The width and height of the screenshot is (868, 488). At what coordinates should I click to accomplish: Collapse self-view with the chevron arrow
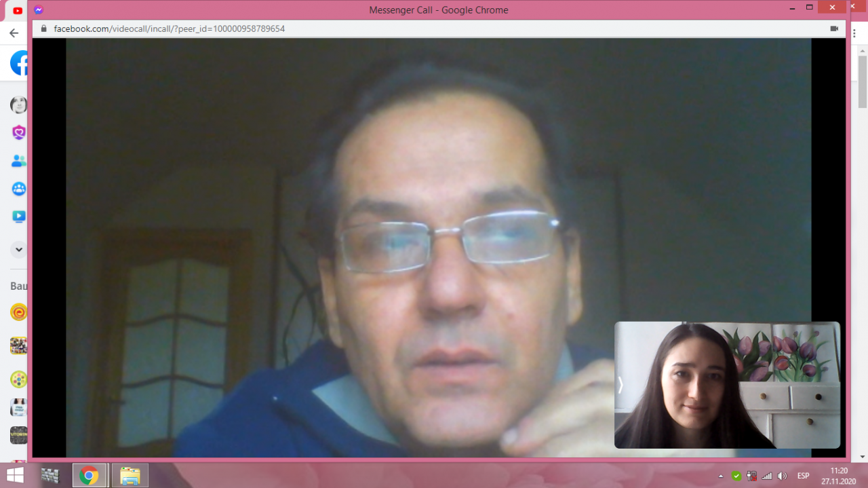tap(620, 385)
